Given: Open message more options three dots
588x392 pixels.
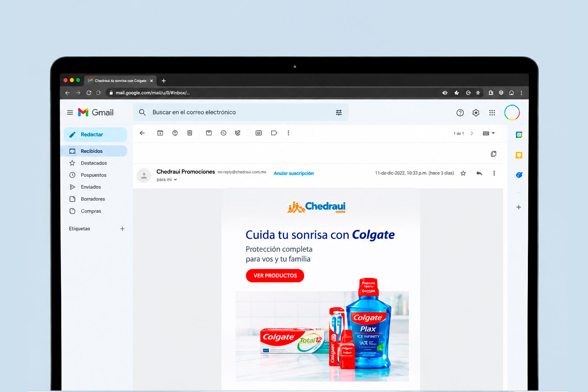Looking at the screenshot, I should [494, 173].
